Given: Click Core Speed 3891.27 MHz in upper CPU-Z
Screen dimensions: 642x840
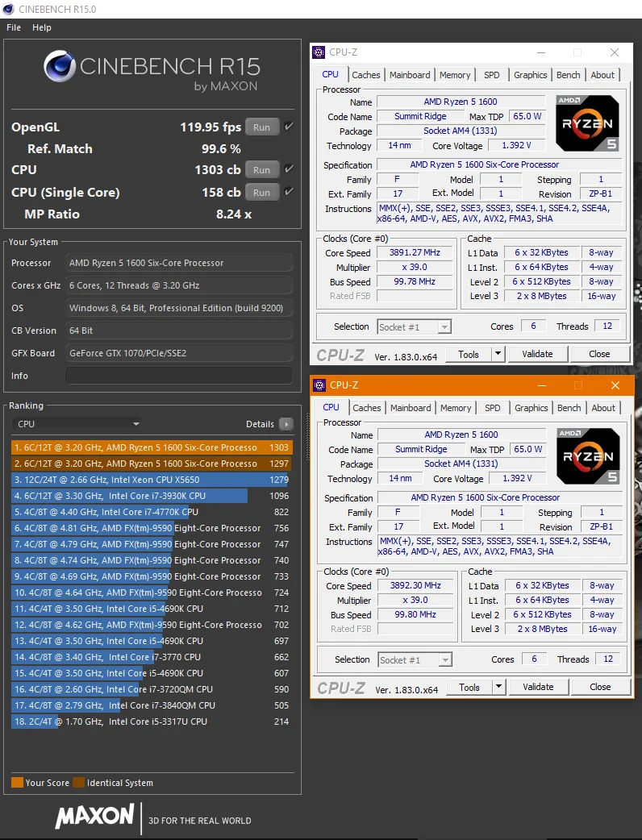Looking at the screenshot, I should pos(415,252).
